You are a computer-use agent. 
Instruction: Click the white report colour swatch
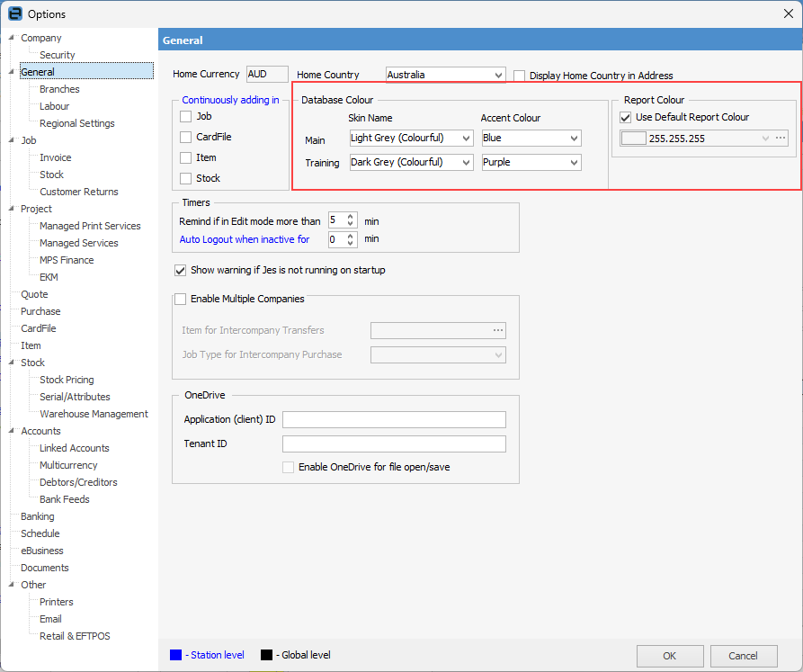(x=634, y=139)
